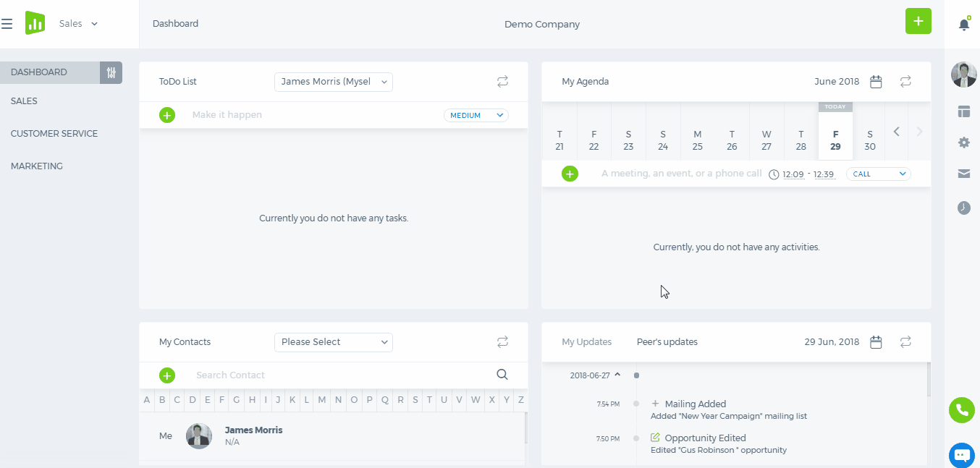Open the user profile avatar
This screenshot has height=468, width=980.
963,75
